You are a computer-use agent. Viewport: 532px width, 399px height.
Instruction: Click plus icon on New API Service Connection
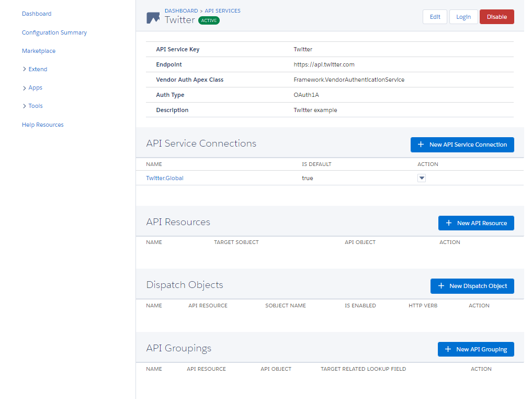coord(421,145)
